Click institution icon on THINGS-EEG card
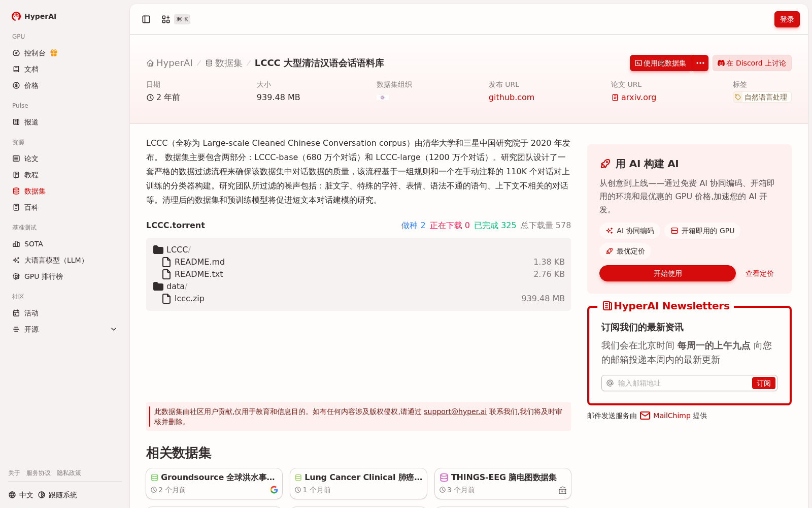The height and width of the screenshot is (508, 812). coord(562,490)
